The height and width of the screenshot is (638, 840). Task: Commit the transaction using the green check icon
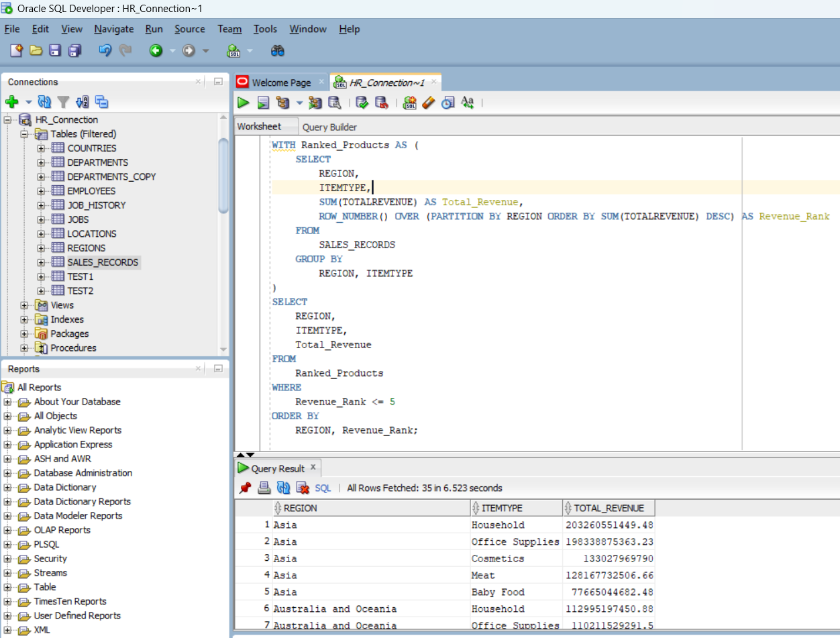click(x=362, y=103)
